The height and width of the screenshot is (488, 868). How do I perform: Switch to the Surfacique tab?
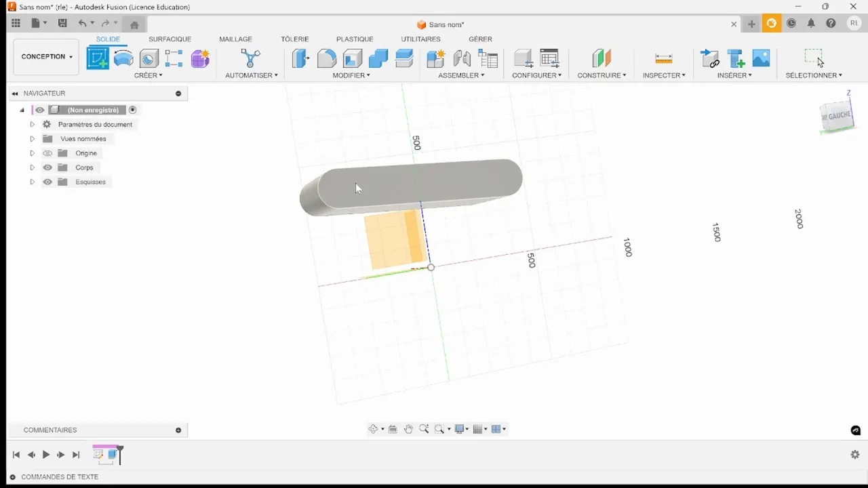170,39
